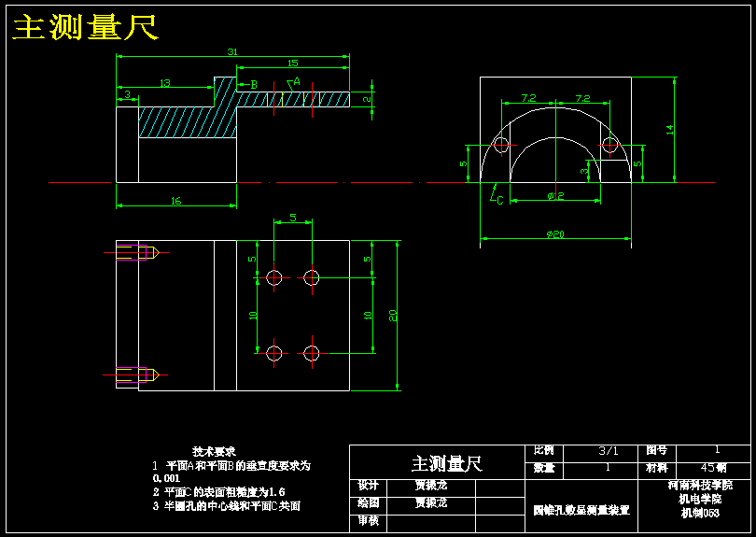Pick the ø12 diameter dimension

[x=555, y=196]
